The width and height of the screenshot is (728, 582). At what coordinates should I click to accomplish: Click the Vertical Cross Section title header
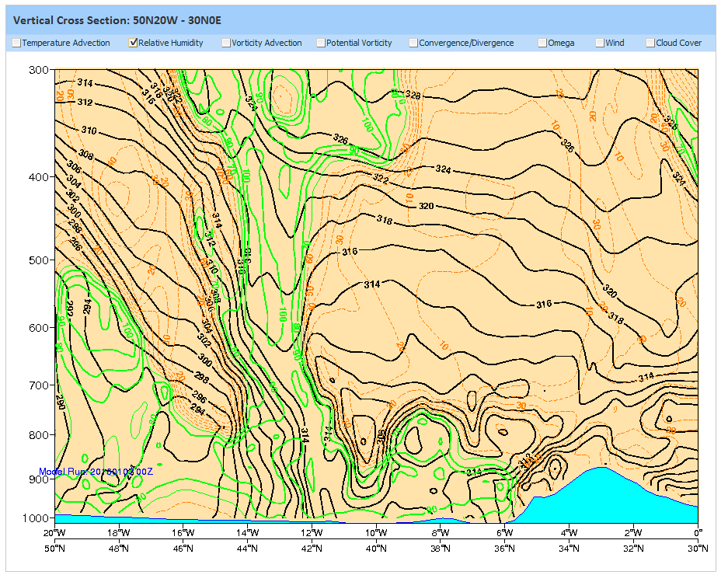(x=118, y=19)
